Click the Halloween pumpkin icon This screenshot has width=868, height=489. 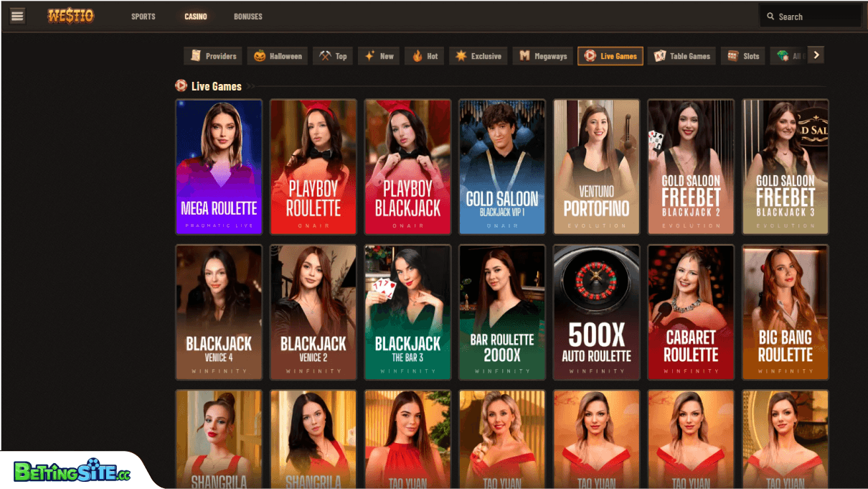pos(259,56)
